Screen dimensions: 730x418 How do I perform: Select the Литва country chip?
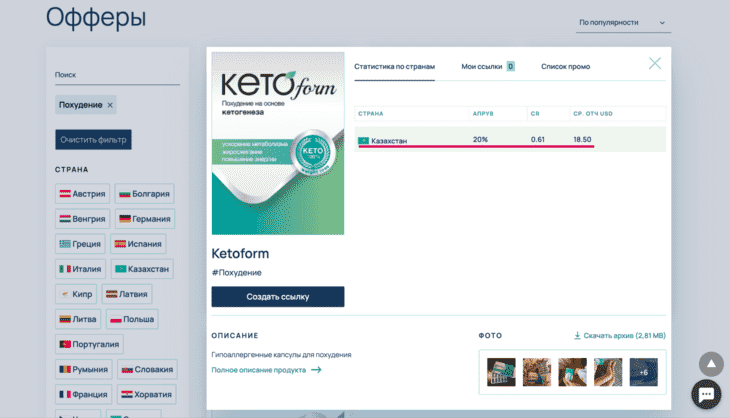[78, 319]
